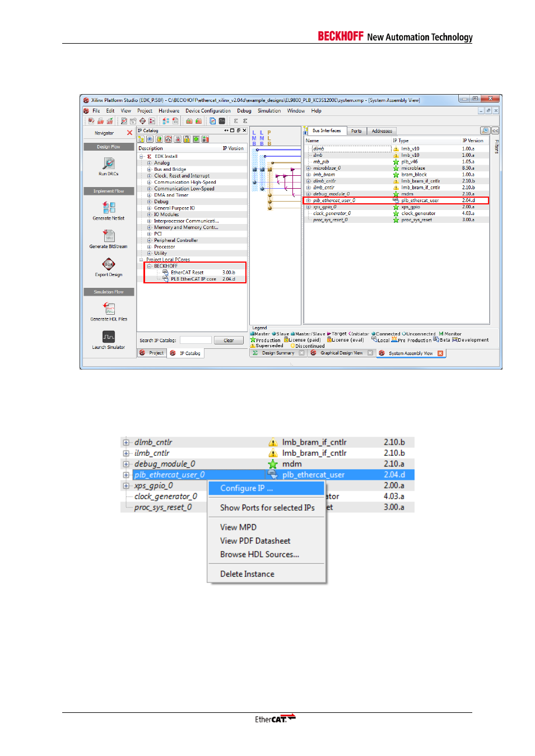Expand the Communication High-Speed category
This screenshot has height=756, width=535.
[149, 182]
